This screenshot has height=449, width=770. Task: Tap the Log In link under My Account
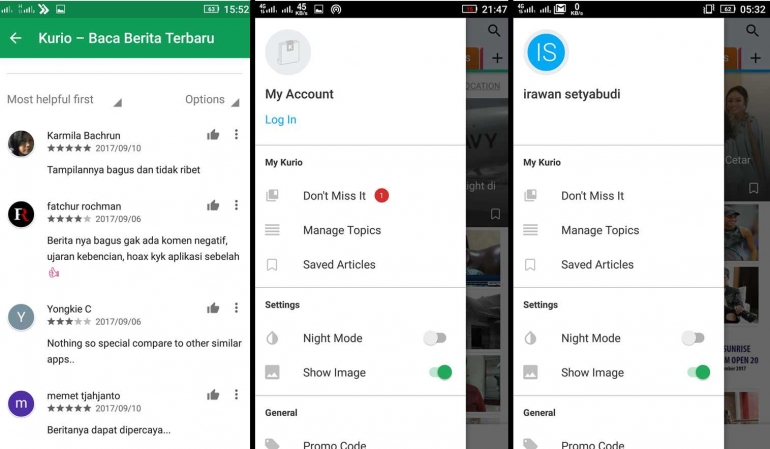(x=280, y=120)
